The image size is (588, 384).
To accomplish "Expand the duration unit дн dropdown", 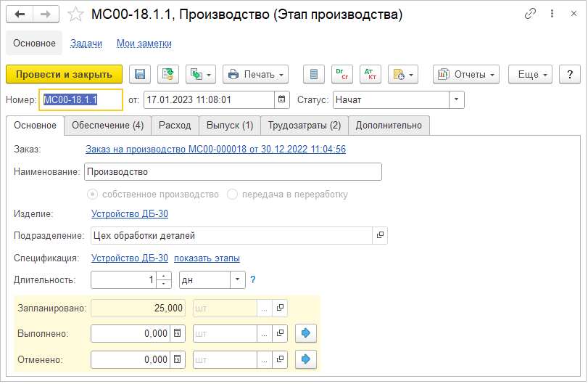I will click(238, 280).
